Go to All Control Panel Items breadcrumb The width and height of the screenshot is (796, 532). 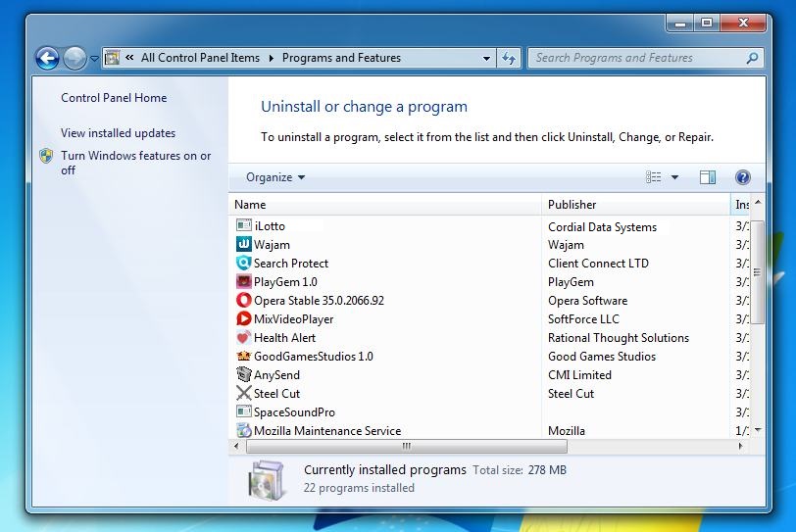coord(201,58)
